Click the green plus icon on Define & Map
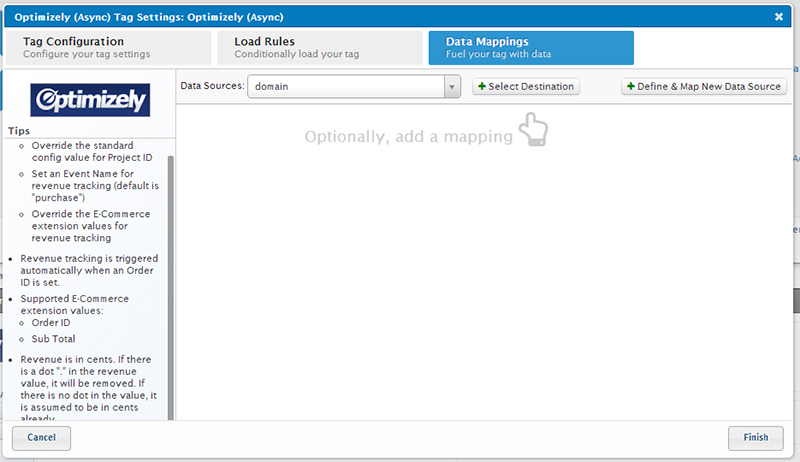Screen dimensions: 800x462 click(x=631, y=87)
